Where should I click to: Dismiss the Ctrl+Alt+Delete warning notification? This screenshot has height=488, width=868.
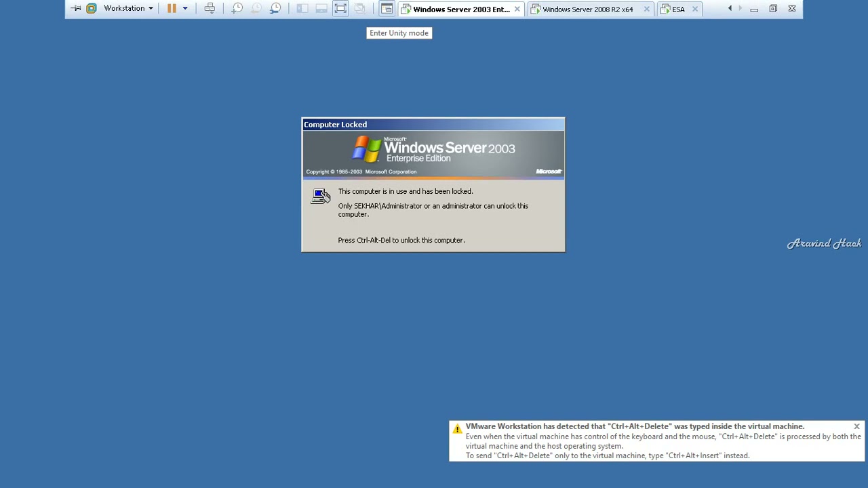click(x=856, y=426)
